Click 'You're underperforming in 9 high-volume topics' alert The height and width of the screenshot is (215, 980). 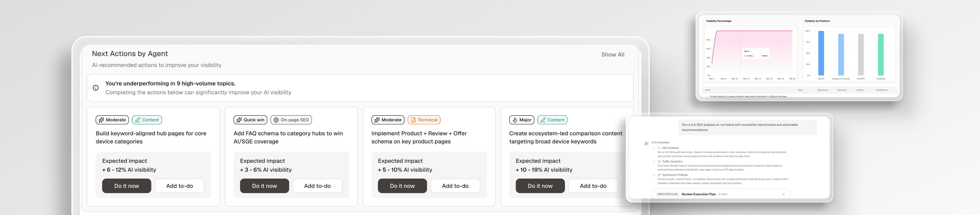(360, 88)
